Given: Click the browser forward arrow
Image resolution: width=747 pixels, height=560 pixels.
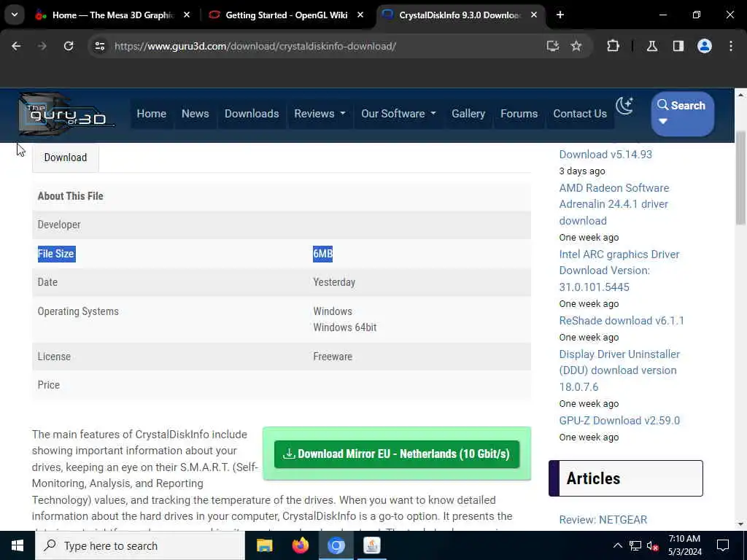Looking at the screenshot, I should [x=42, y=46].
